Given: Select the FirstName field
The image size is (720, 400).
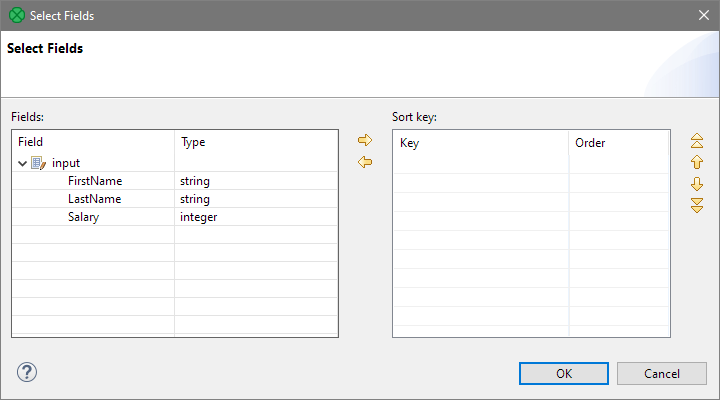Looking at the screenshot, I should coord(95,181).
